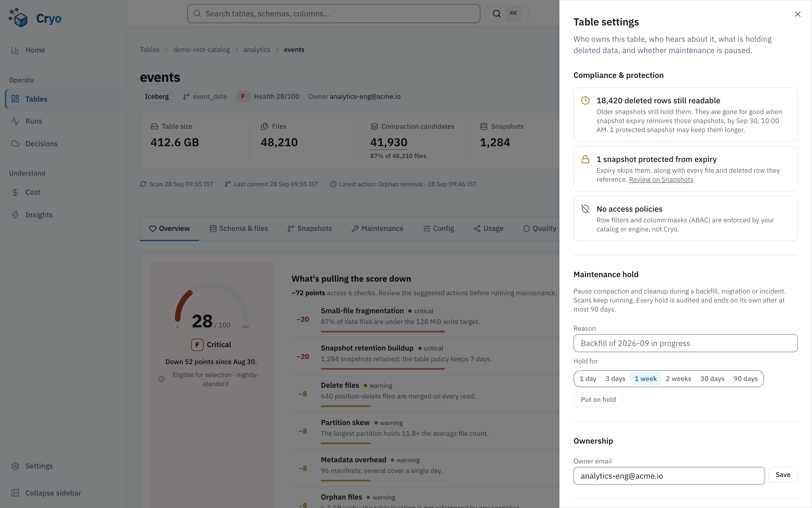Screen dimensions: 812x508
Task: Go to demo-rest-catalog breadcrumb
Action: click(x=201, y=50)
